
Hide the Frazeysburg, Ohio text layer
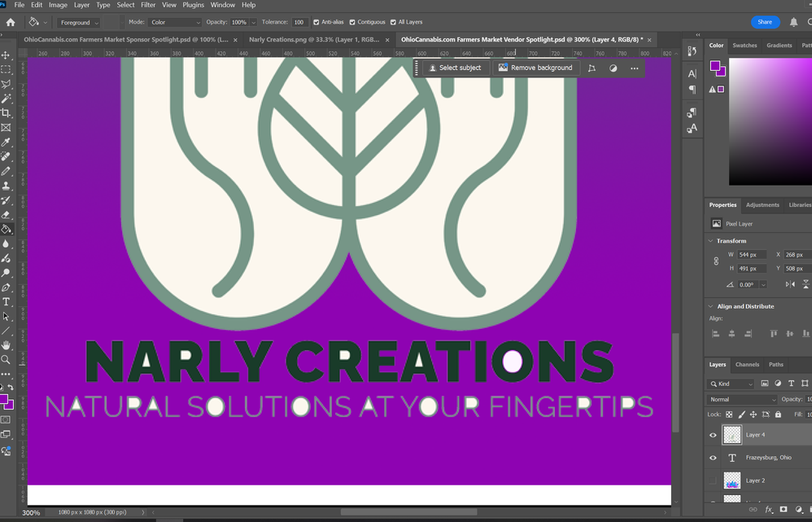713,458
